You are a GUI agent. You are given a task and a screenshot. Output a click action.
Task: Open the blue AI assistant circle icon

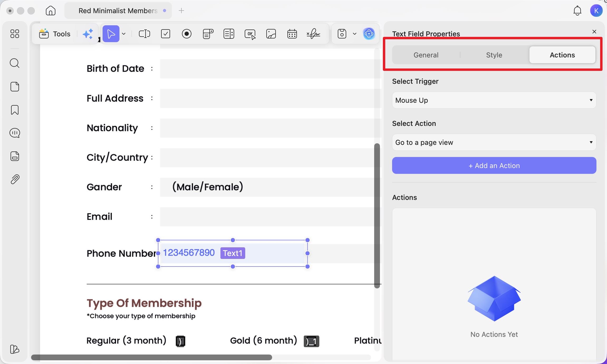pos(369,34)
